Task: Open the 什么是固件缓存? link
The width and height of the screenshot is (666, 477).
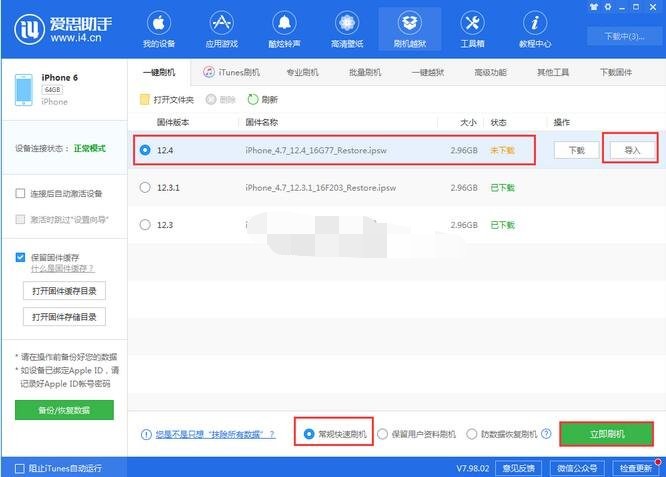Action: pyautogui.click(x=62, y=269)
